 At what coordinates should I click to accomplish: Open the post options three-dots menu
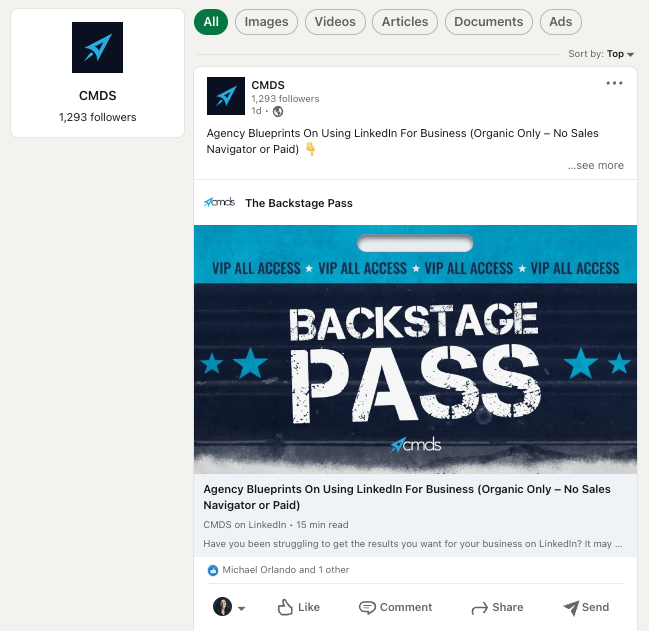(614, 83)
